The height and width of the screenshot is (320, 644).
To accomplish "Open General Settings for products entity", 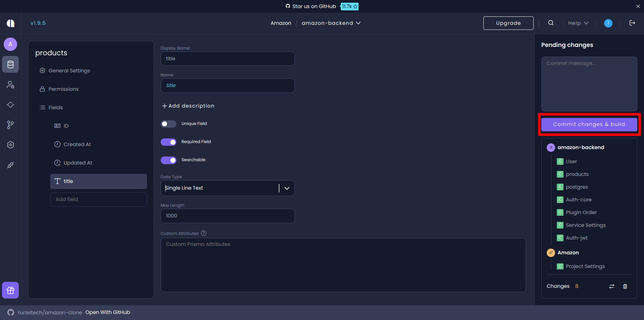I will coord(69,70).
